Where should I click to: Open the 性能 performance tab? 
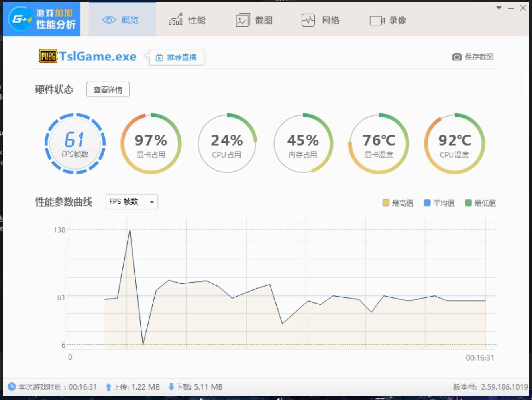[x=187, y=20]
